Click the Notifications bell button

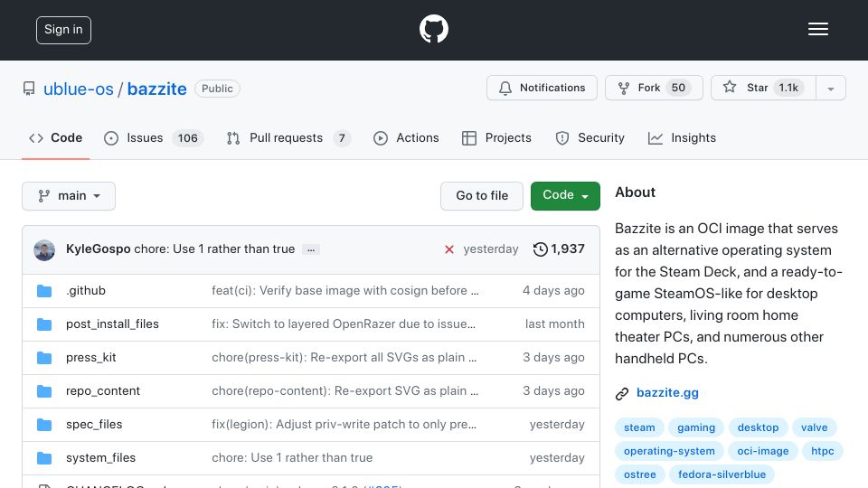[542, 88]
